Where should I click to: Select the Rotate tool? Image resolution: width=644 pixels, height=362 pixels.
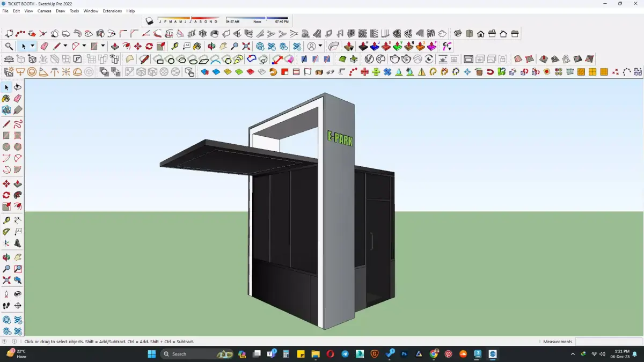149,46
